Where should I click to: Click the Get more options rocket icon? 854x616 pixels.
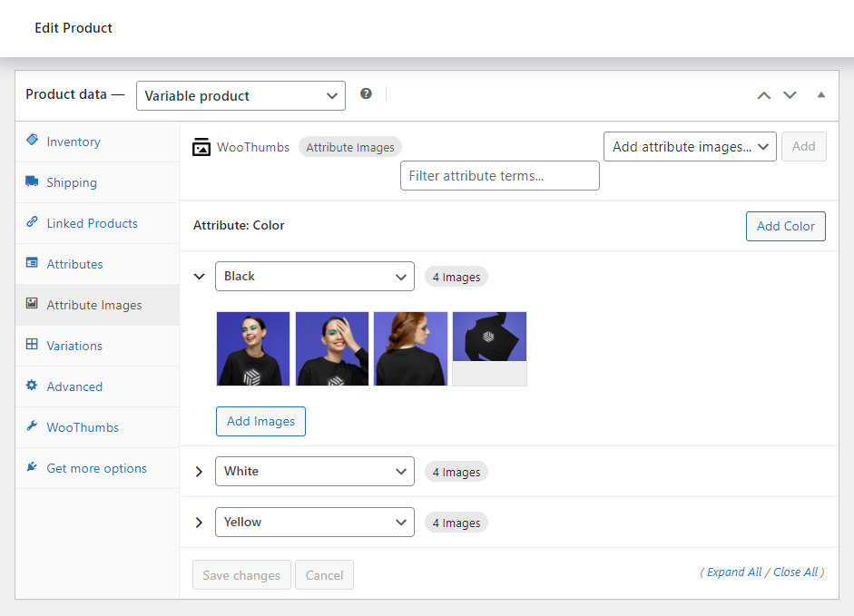(x=33, y=468)
